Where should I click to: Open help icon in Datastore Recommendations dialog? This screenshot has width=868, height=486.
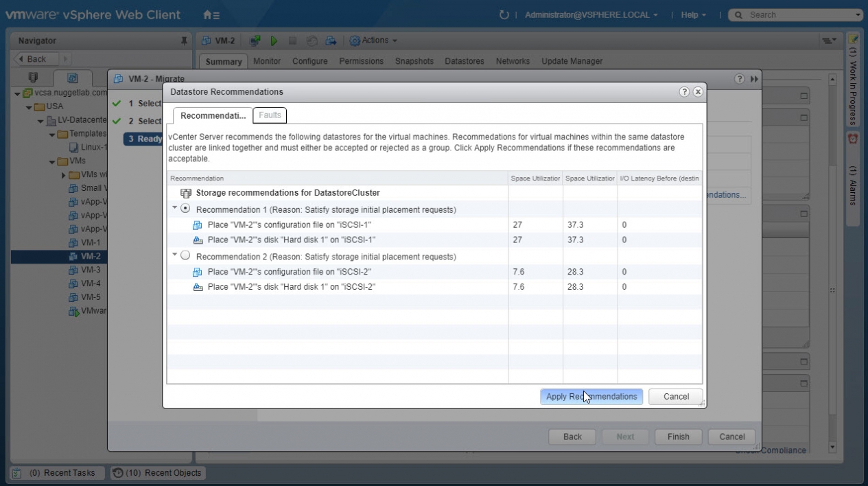pyautogui.click(x=684, y=92)
